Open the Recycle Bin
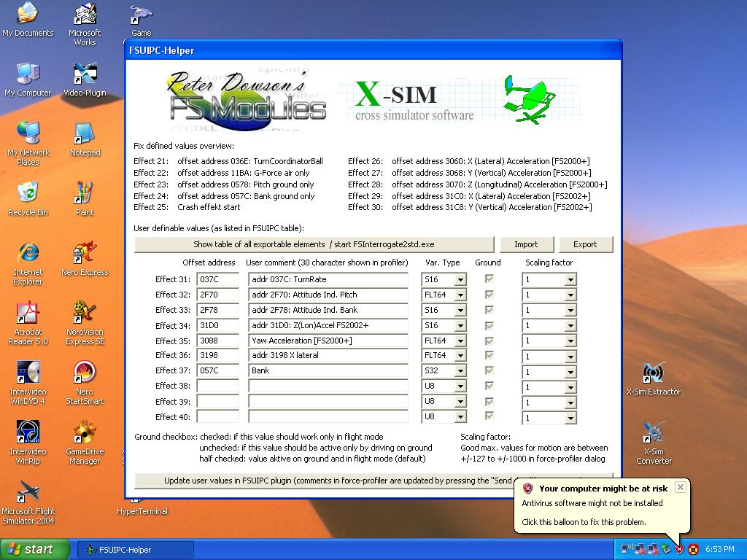The height and width of the screenshot is (560, 747). click(x=28, y=199)
